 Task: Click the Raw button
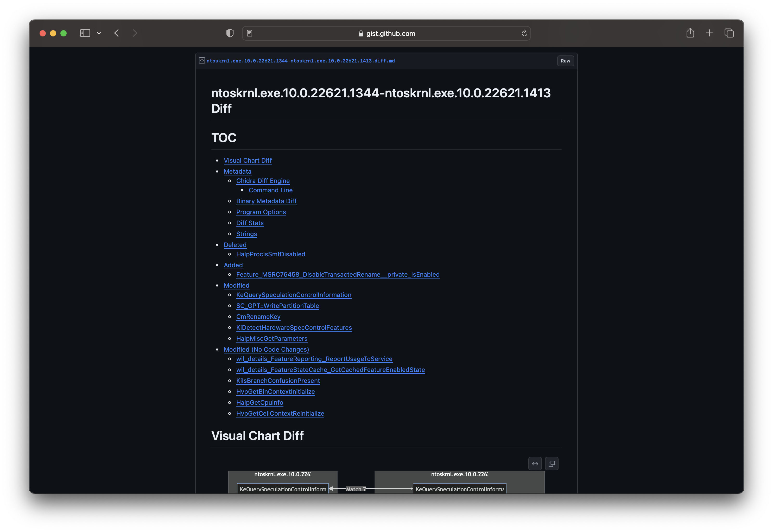tap(565, 61)
